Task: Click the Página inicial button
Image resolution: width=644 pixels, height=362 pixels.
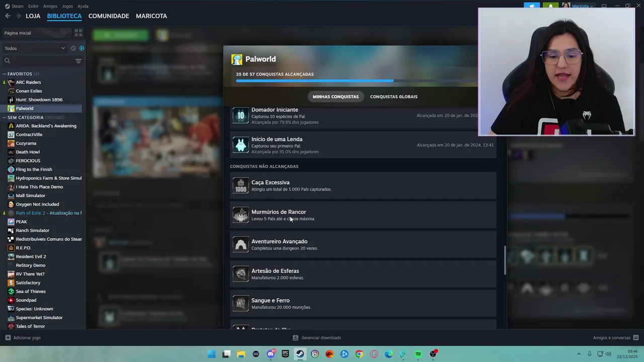Action: tap(36, 33)
